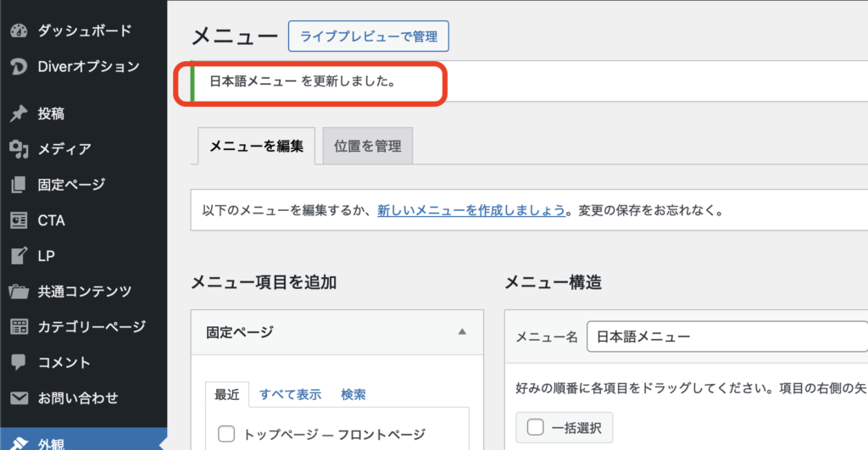Select the メニューを編集 tab
This screenshot has height=450, width=868.
(x=256, y=147)
